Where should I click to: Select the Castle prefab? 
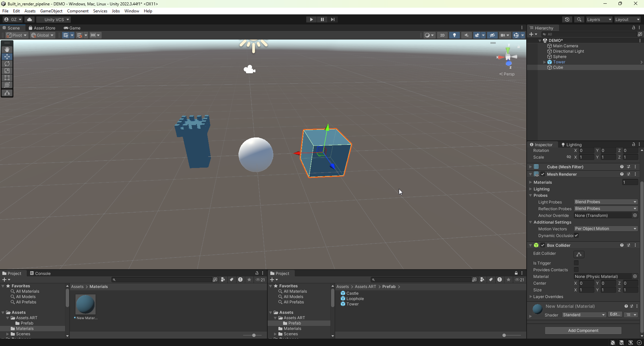pos(350,293)
